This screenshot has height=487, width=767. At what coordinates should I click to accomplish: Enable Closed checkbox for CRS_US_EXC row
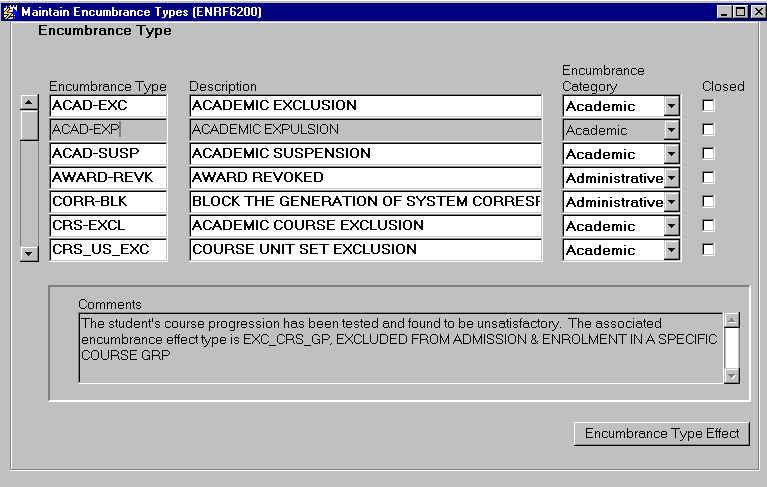click(x=709, y=249)
